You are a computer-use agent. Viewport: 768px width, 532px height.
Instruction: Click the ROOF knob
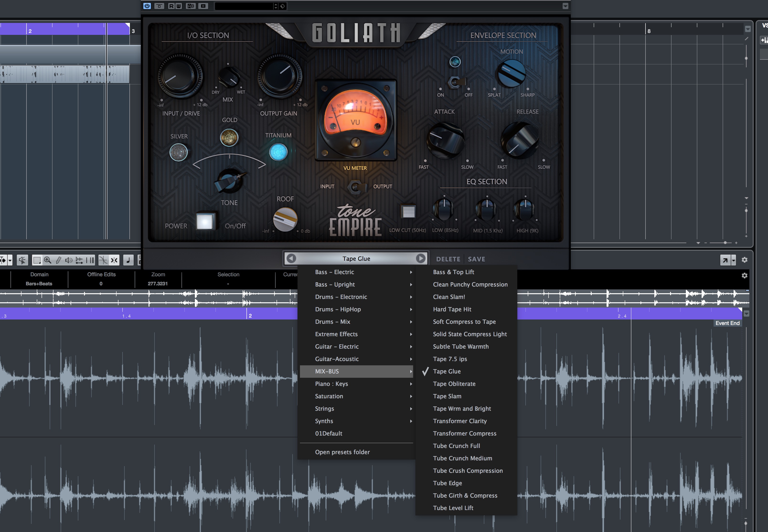click(285, 220)
